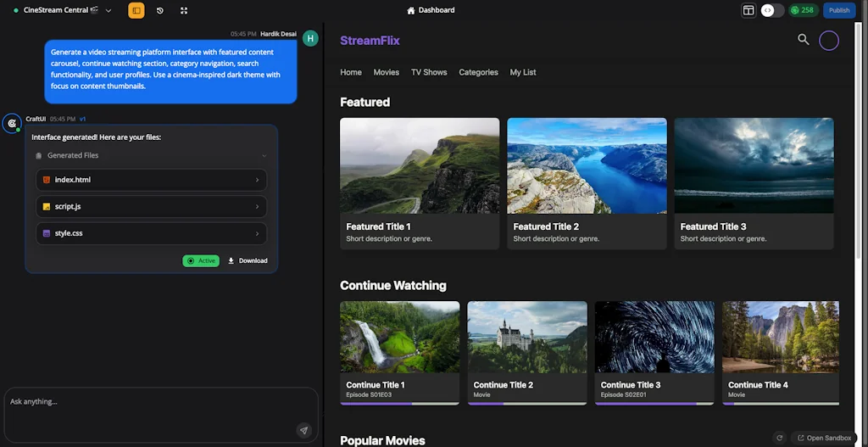Click the StreamFlix search magnifier icon
The height and width of the screenshot is (447, 868).
click(x=803, y=39)
